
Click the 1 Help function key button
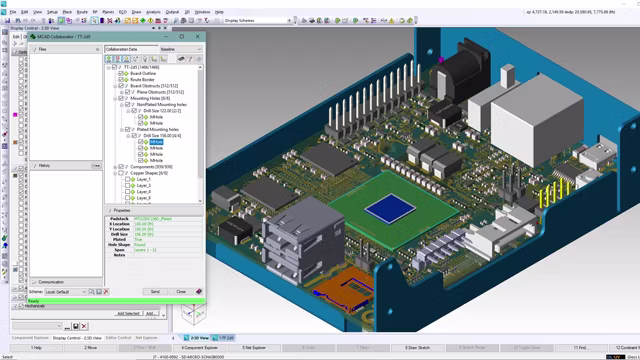click(36, 348)
